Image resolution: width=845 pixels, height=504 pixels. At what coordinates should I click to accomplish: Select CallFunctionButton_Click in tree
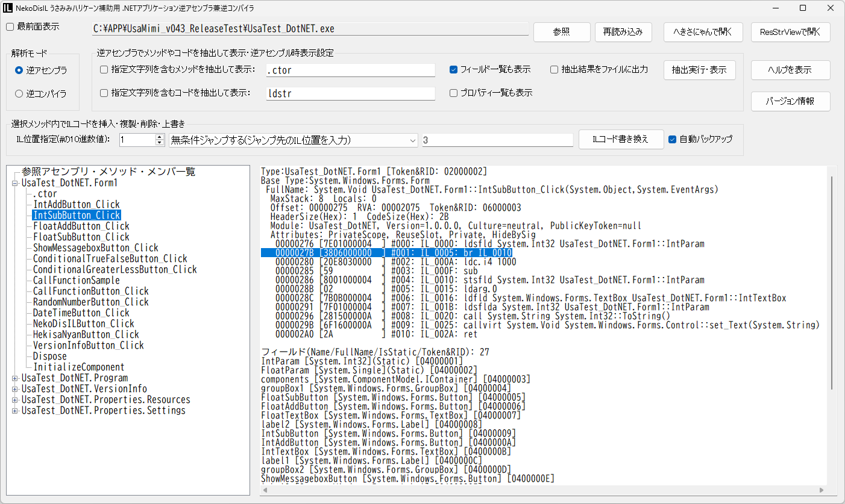[x=91, y=291]
